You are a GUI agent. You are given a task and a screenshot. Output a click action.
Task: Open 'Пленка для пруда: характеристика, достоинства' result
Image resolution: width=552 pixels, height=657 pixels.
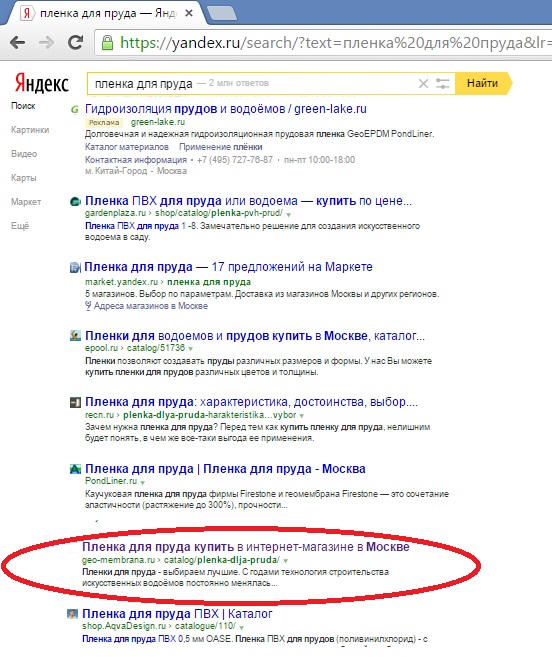[251, 402]
